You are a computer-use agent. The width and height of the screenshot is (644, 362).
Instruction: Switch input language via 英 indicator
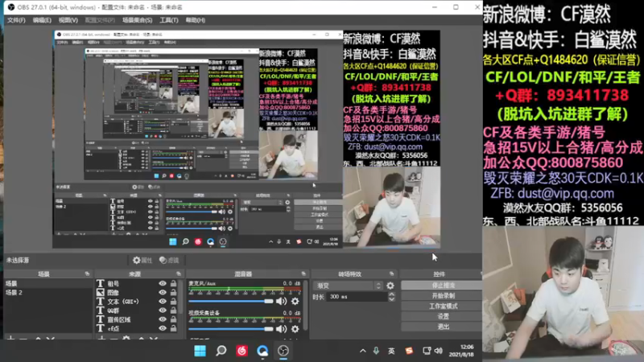coord(391,351)
